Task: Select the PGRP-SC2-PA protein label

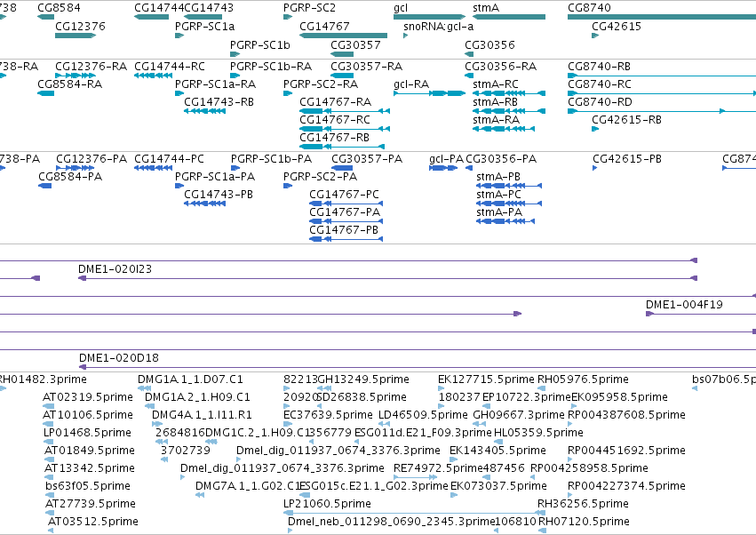Action: 320,177
